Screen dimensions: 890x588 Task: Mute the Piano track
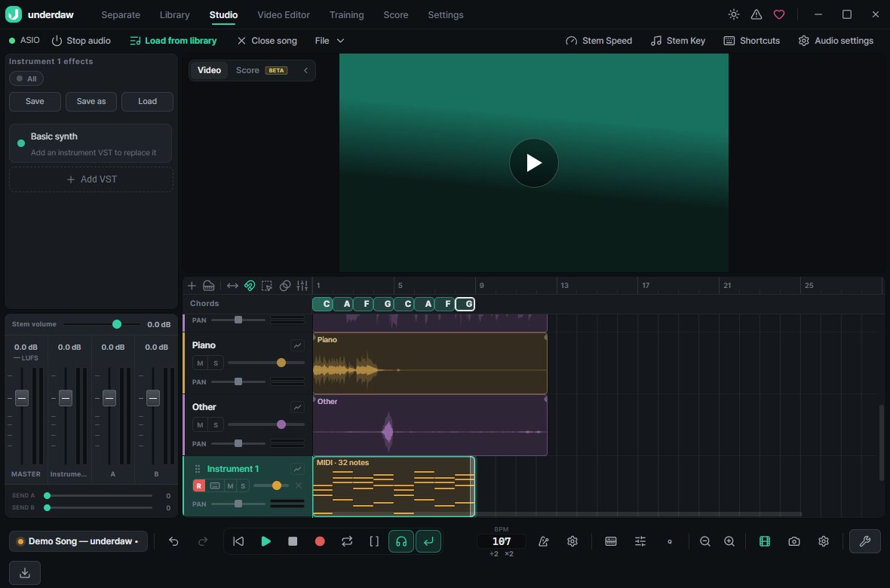[200, 363]
